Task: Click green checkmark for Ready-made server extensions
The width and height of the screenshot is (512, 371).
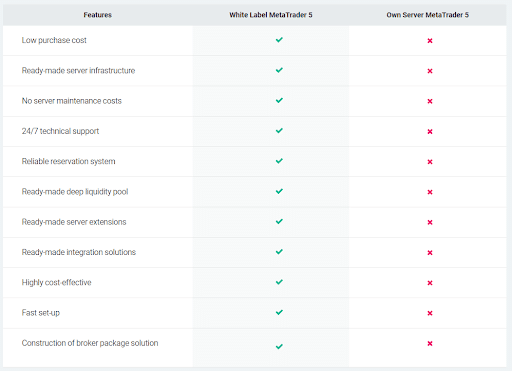Action: (279, 222)
